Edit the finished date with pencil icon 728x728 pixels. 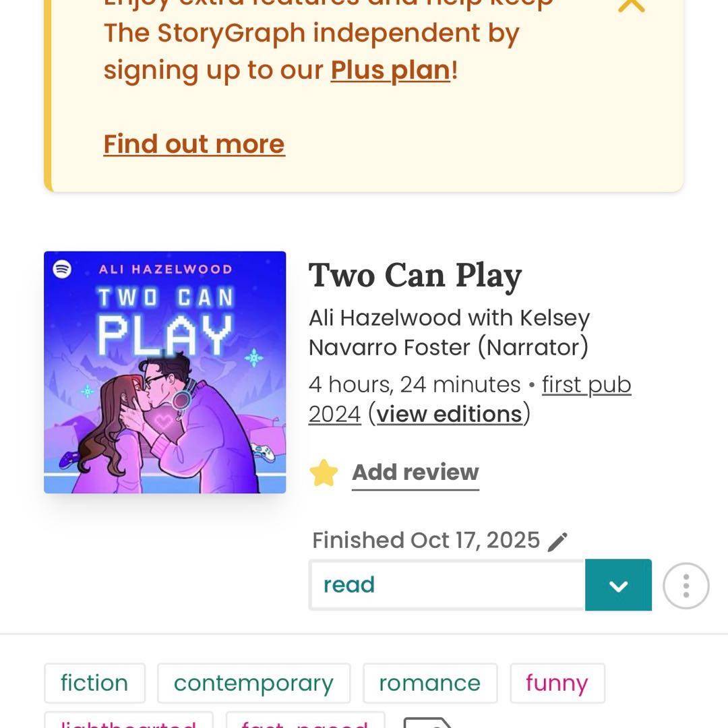coord(557,541)
